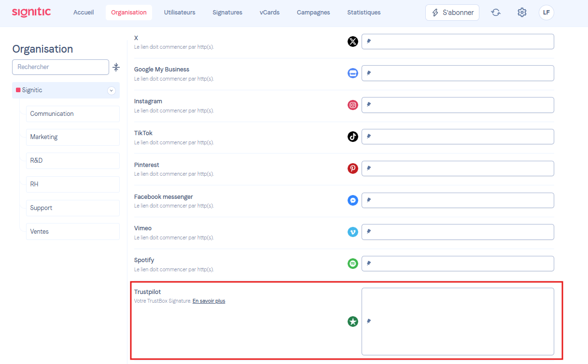Open the Accueil tab
This screenshot has height=364, width=588.
pos(84,13)
